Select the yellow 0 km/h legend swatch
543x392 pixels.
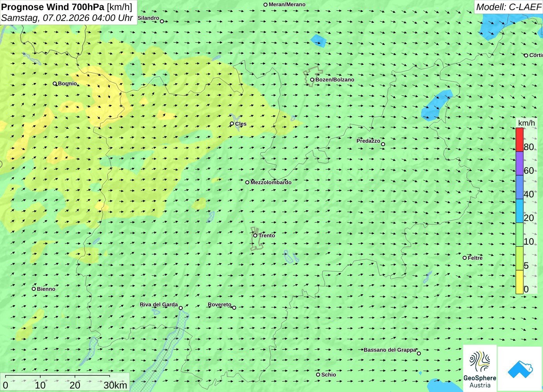[x=519, y=282]
